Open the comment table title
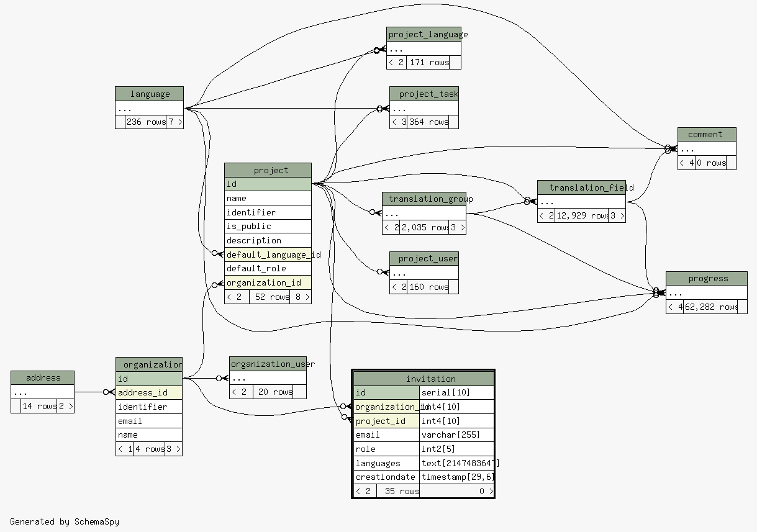This screenshot has width=757, height=532. (x=707, y=135)
